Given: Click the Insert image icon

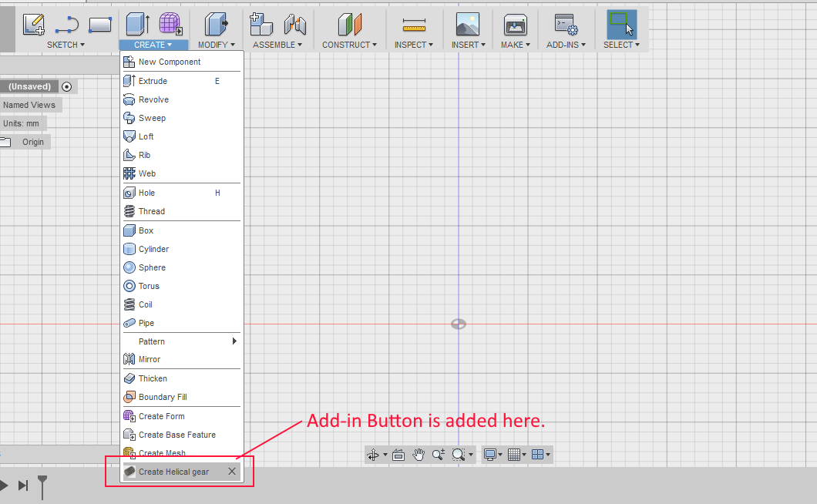Looking at the screenshot, I should pos(467,25).
